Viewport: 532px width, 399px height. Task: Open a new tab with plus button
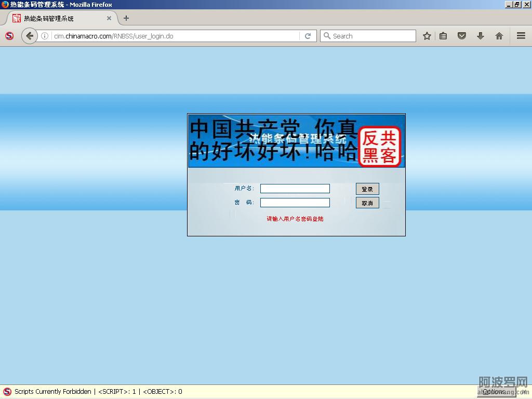click(x=126, y=18)
